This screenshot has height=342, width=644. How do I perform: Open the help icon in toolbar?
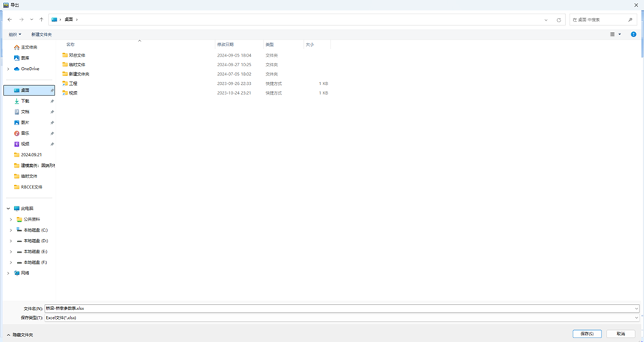coord(634,34)
